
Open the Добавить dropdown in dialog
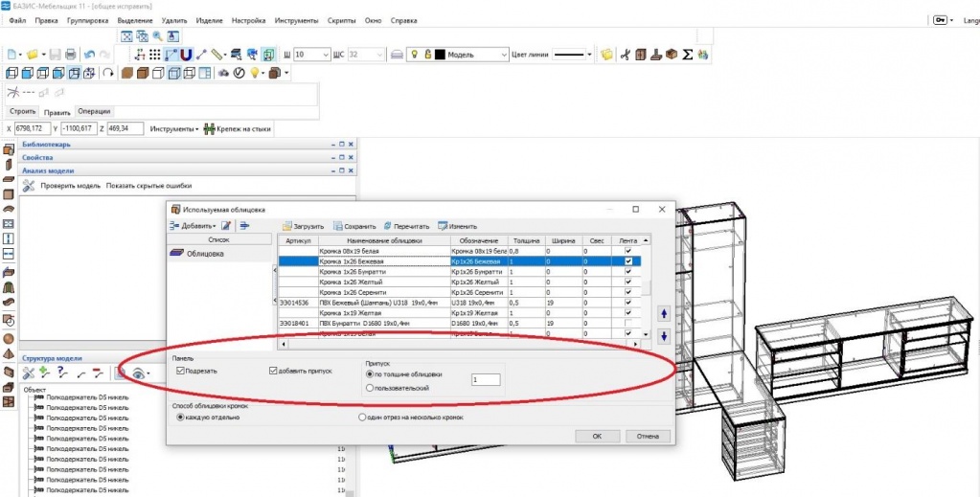[x=192, y=226]
